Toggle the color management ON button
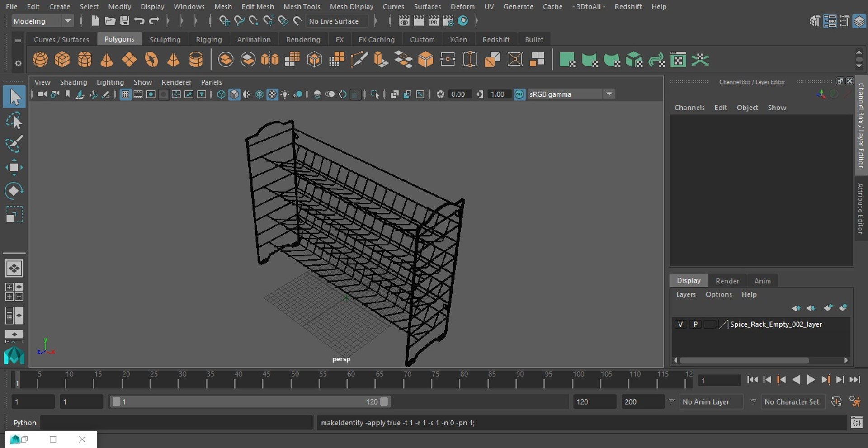Viewport: 868px width, 448px height. [x=519, y=94]
